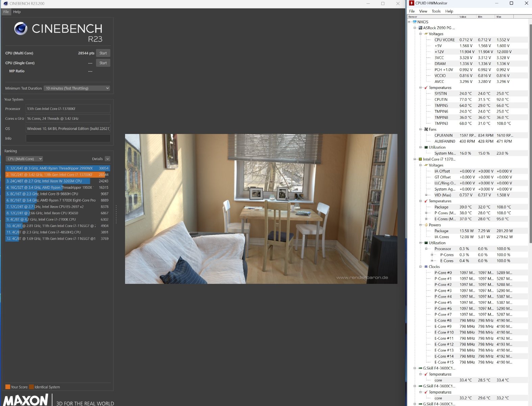Select the P-Core #0 clock row
This screenshot has width=532, height=406.
click(480, 273)
